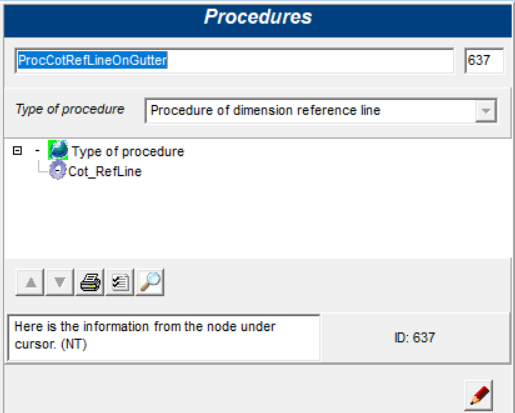515x413 pixels.
Task: Click the magnifying glass search icon
Action: tap(150, 282)
